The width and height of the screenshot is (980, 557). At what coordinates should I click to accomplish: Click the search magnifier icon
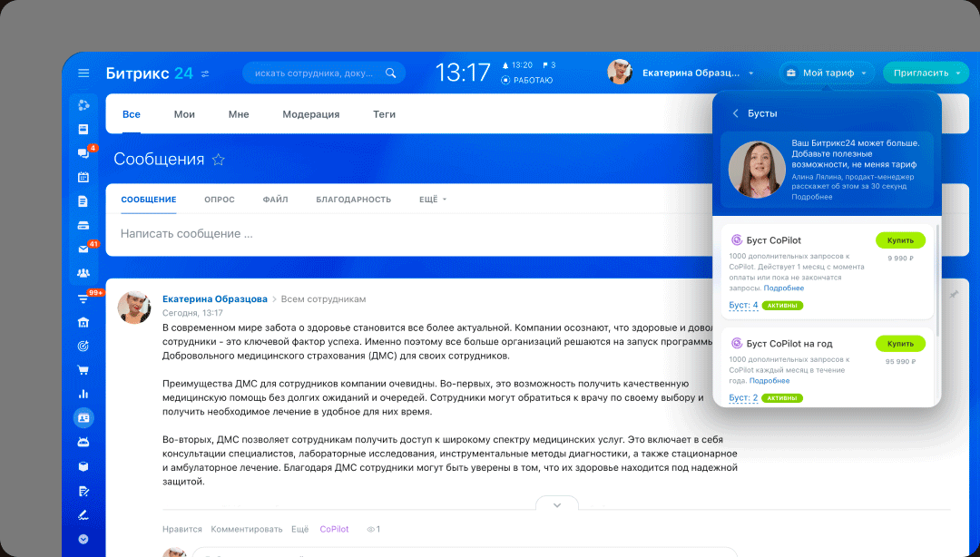(390, 73)
